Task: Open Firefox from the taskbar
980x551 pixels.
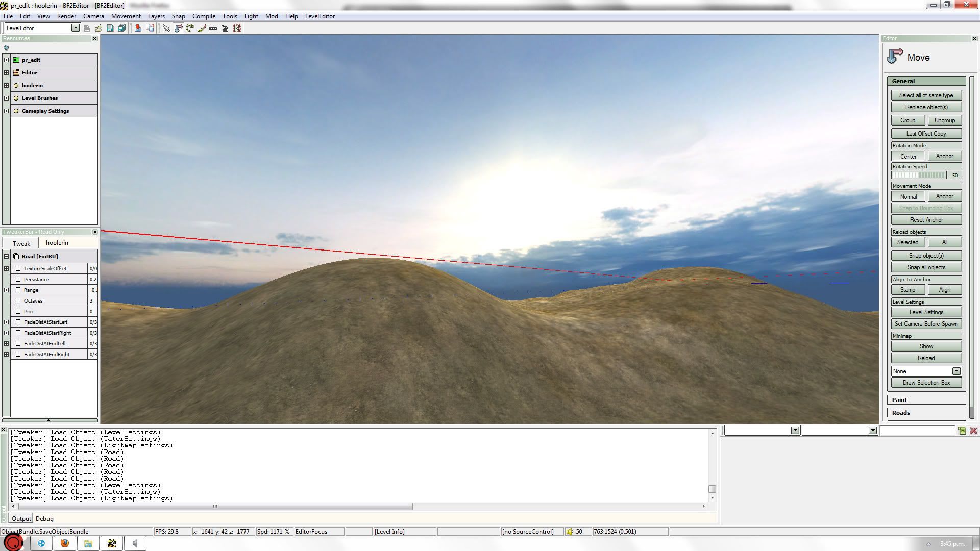Action: 65,543
